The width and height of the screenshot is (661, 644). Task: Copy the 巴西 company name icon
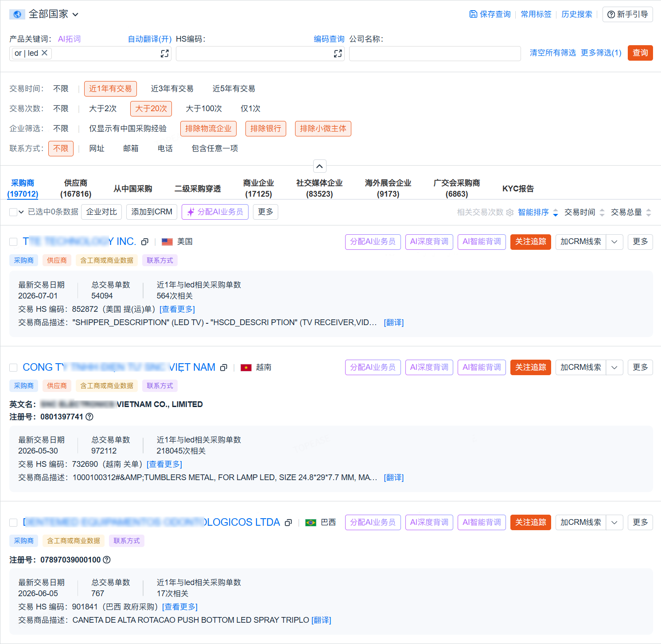[288, 523]
